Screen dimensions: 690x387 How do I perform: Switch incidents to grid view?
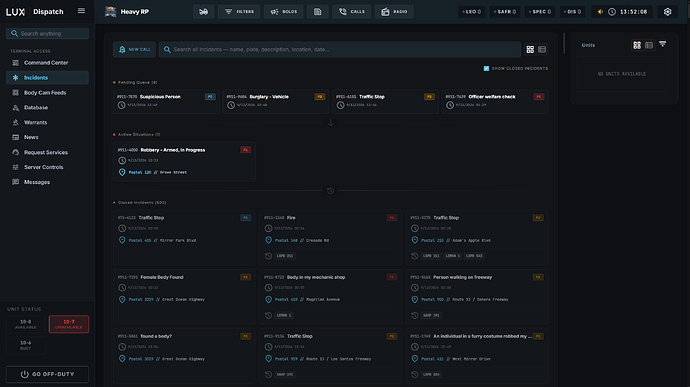point(530,50)
